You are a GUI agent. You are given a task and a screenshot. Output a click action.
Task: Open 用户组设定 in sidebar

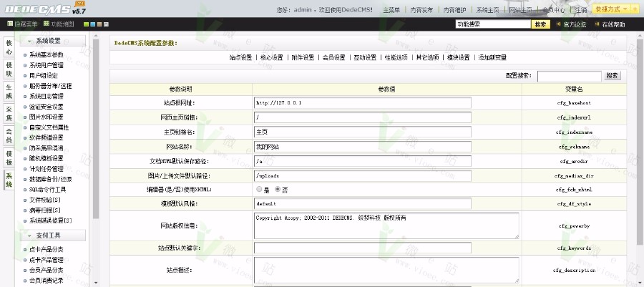pos(44,76)
